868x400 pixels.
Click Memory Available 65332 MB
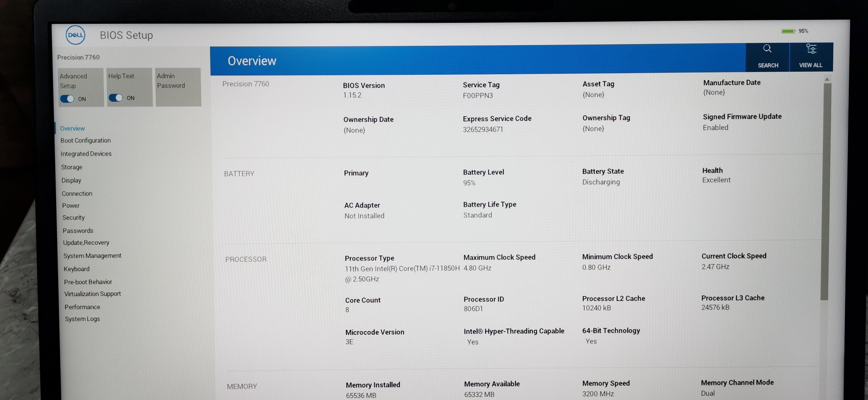pos(479,394)
